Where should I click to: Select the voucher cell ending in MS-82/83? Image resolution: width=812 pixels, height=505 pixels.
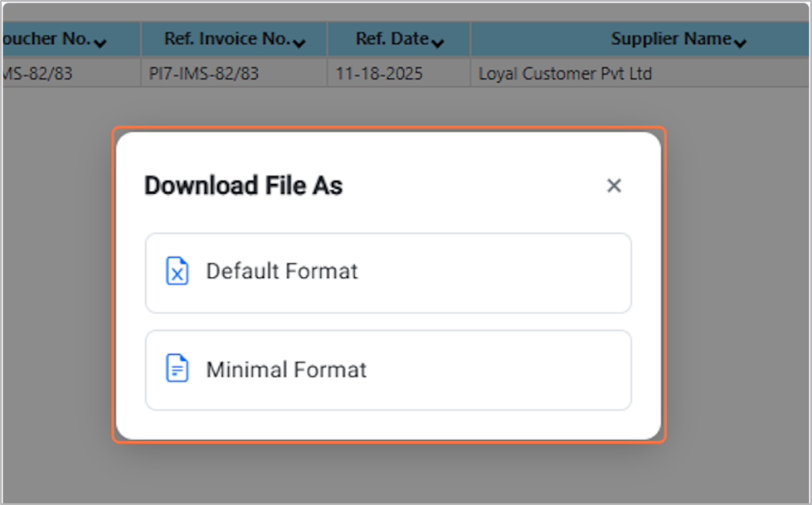point(37,74)
